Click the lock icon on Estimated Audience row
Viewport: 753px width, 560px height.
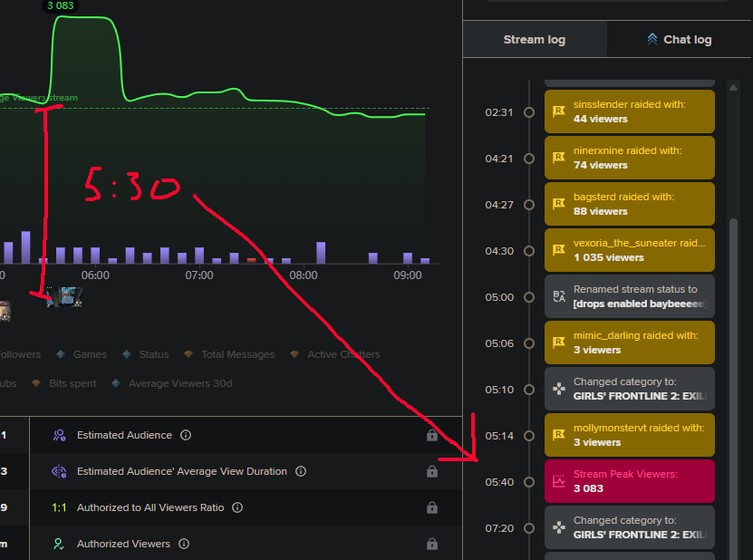coord(432,435)
